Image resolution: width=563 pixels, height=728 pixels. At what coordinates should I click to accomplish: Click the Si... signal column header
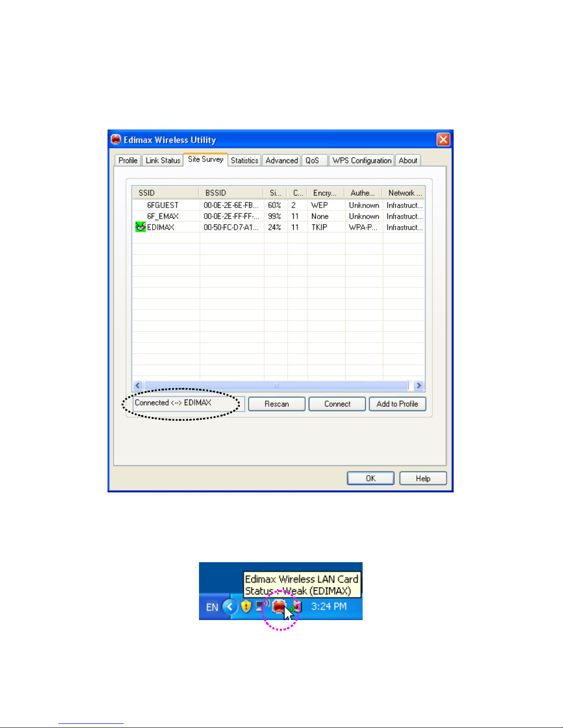pos(275,193)
